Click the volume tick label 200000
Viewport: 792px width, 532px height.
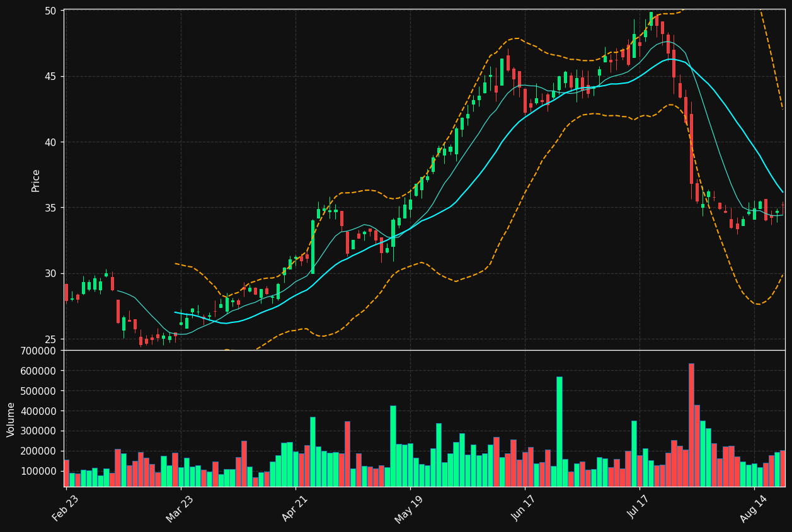coord(39,451)
